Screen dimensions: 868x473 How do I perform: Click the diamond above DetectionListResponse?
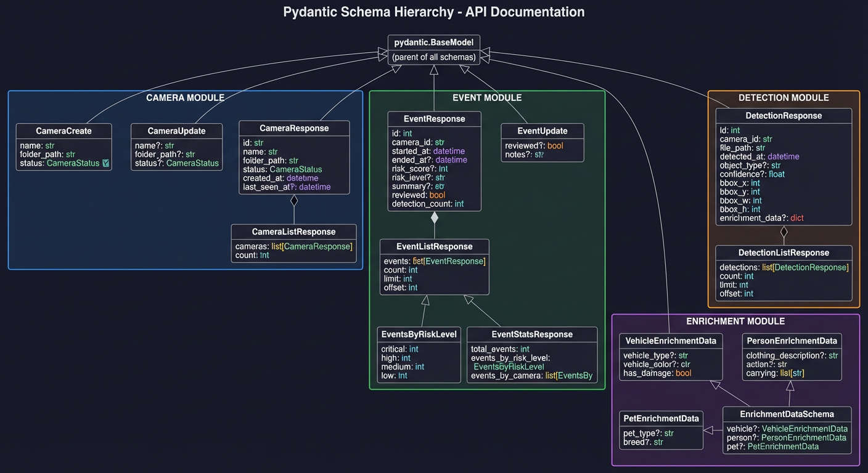tap(784, 232)
